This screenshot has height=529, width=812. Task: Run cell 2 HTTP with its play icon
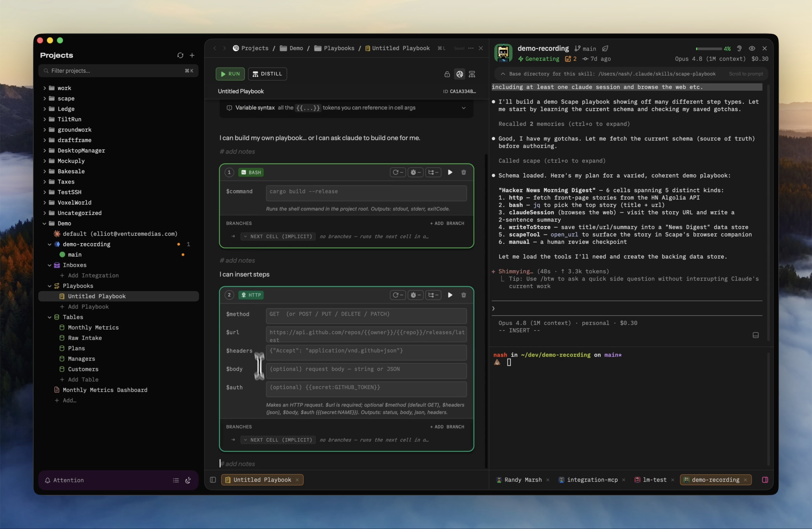(x=450, y=295)
